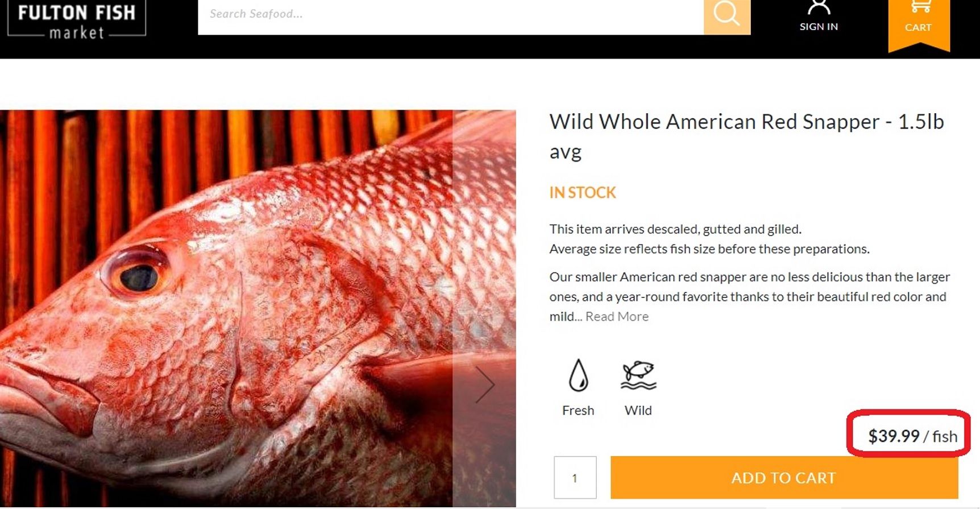Go to the Fulton Fish Market logo
Viewport: 980px width, 509px height.
76,20
